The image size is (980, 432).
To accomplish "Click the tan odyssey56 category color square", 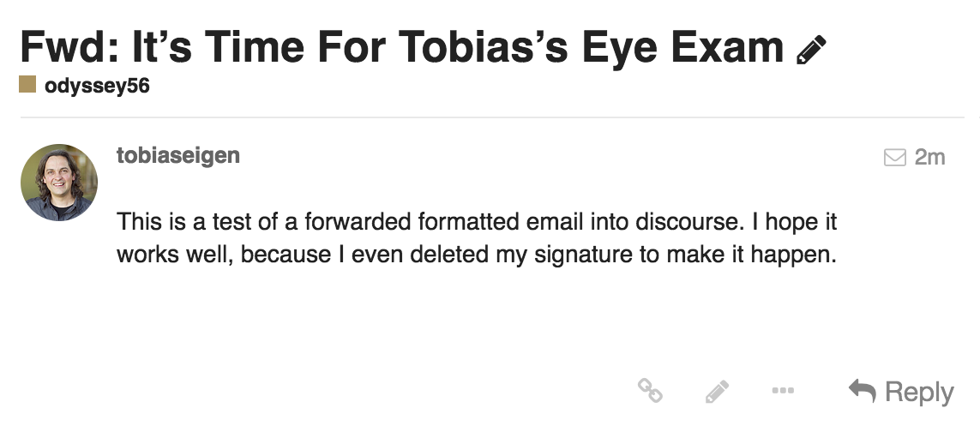I will (x=28, y=86).
